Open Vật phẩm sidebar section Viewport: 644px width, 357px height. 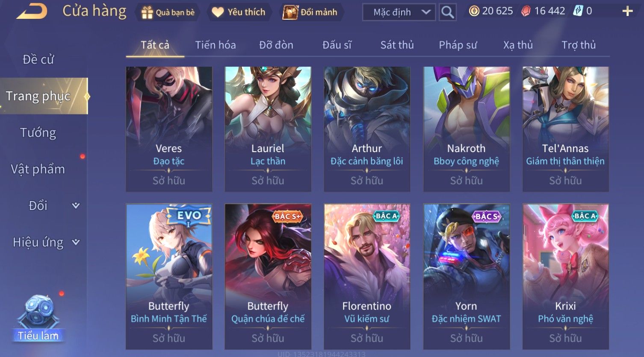pyautogui.click(x=38, y=169)
